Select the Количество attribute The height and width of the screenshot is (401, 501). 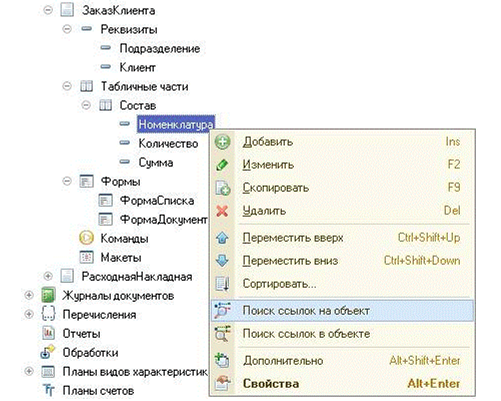[168, 143]
